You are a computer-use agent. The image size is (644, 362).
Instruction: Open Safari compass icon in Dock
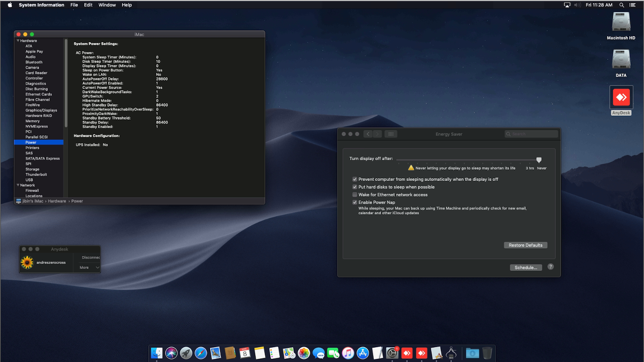coord(201,353)
